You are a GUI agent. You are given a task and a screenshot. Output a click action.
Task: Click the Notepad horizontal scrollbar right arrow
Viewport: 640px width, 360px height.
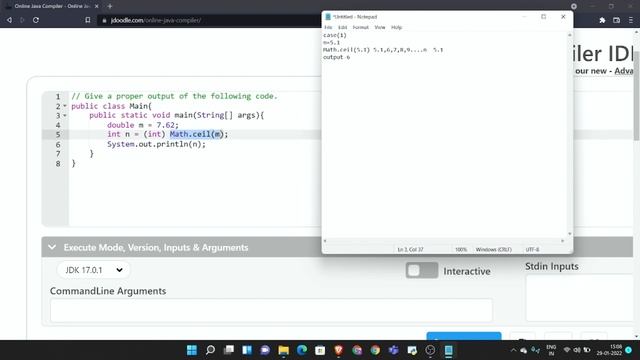(562, 241)
